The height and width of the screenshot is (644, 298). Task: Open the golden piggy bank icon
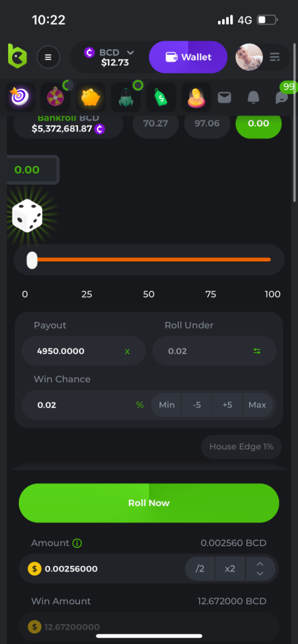pos(90,97)
